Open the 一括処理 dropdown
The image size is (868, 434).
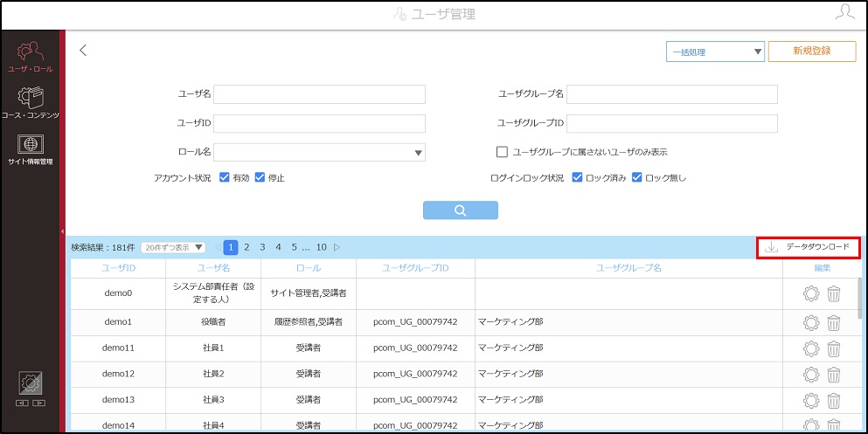(x=715, y=52)
